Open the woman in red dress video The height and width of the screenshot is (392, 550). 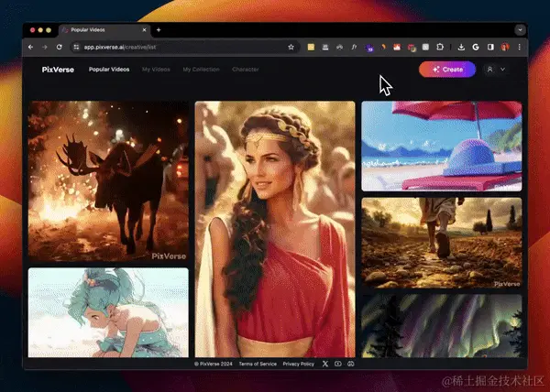pyautogui.click(x=275, y=229)
